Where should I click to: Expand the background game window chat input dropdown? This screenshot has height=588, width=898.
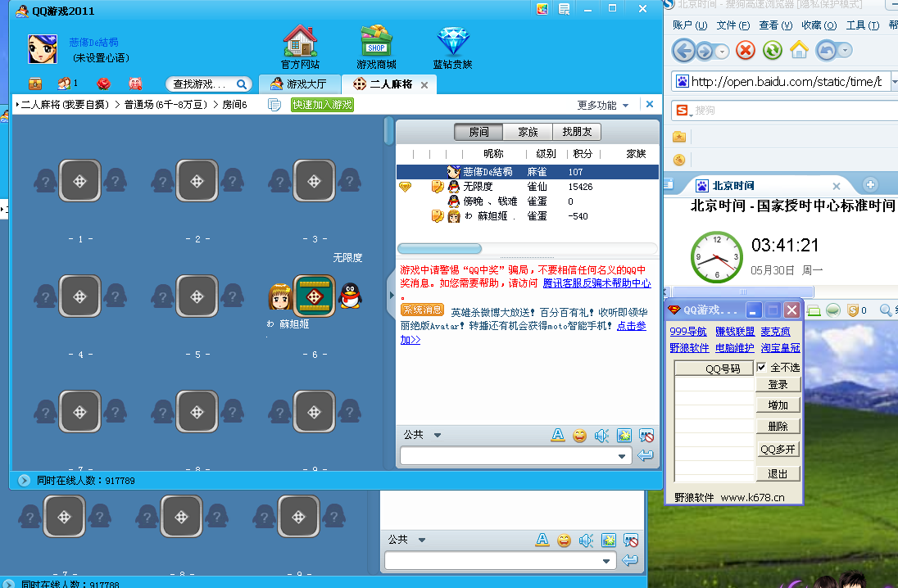[606, 561]
